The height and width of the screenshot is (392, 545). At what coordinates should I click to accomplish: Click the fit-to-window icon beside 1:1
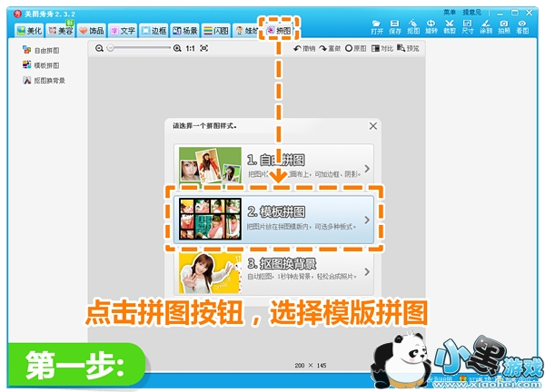pyautogui.click(x=204, y=48)
